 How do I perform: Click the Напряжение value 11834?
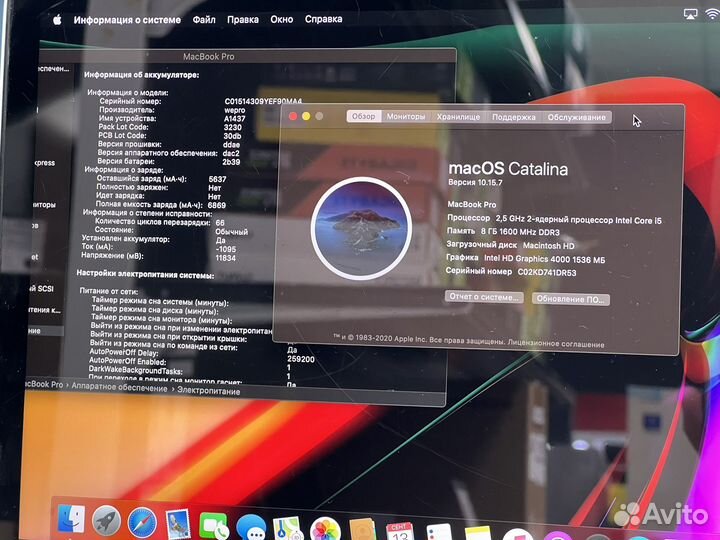[x=225, y=258]
